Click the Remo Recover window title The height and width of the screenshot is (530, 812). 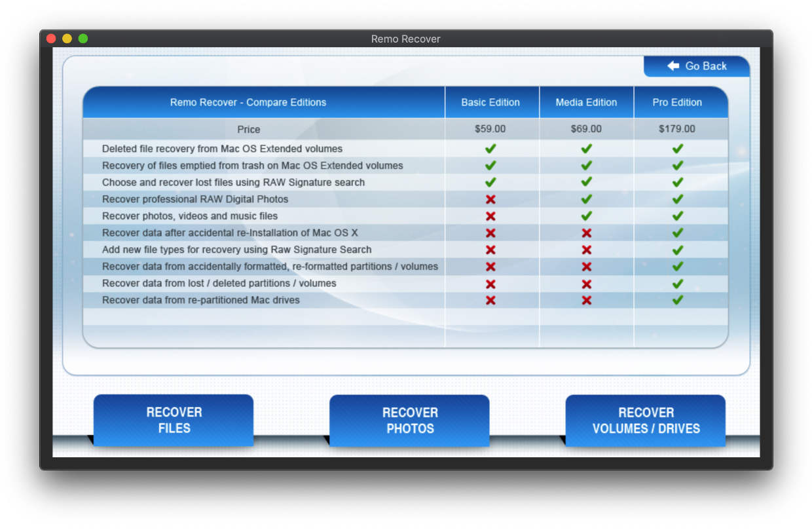coord(406,39)
